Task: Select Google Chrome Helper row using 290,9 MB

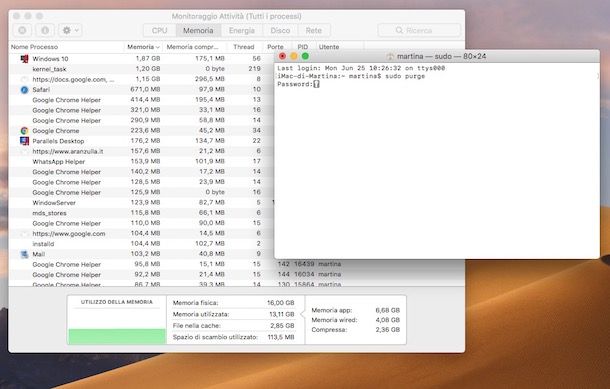Action: [x=142, y=121]
